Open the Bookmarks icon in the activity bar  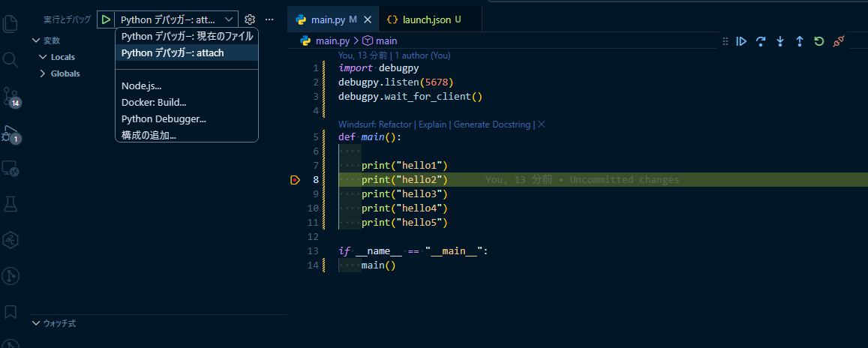(11, 311)
